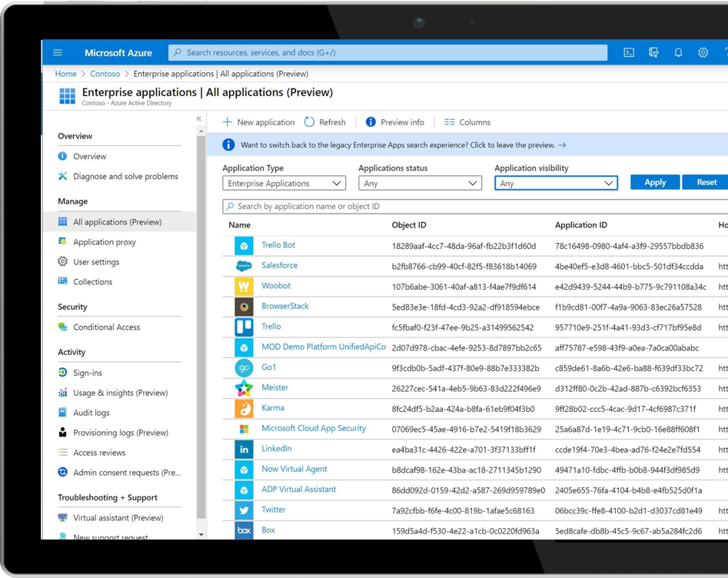The width and height of the screenshot is (728, 578).
Task: Click the Go1 app icon
Action: click(244, 367)
